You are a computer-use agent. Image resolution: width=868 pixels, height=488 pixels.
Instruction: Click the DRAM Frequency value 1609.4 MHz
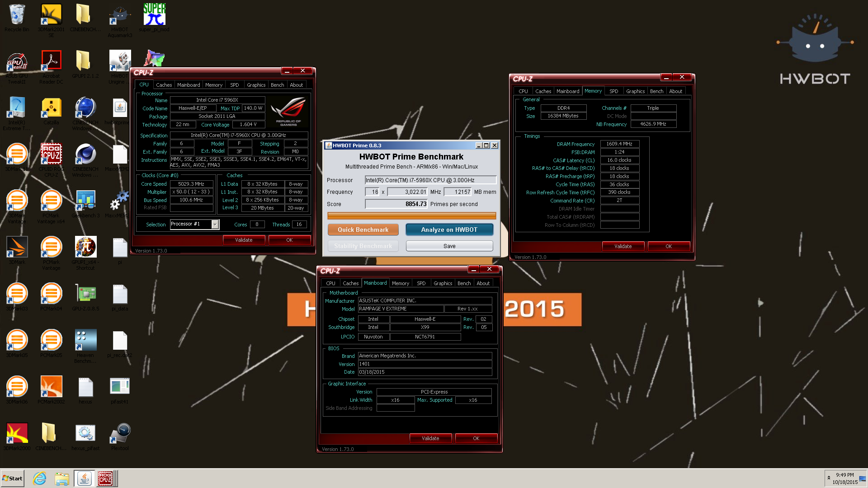click(x=619, y=144)
